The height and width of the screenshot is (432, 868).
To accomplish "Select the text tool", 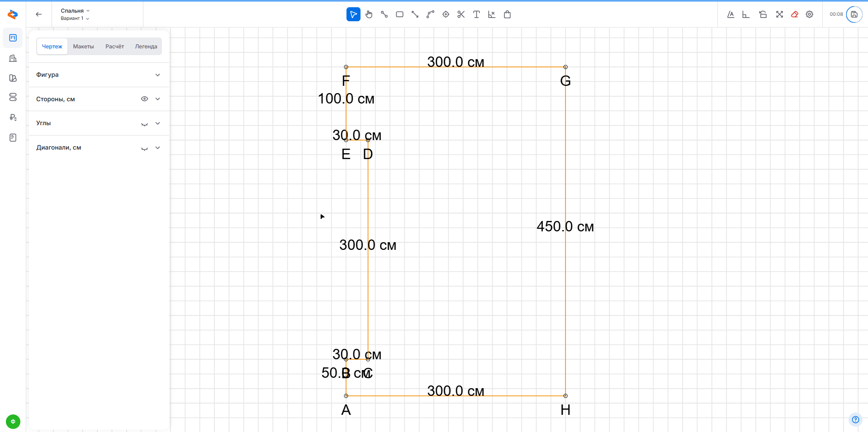I will [476, 14].
